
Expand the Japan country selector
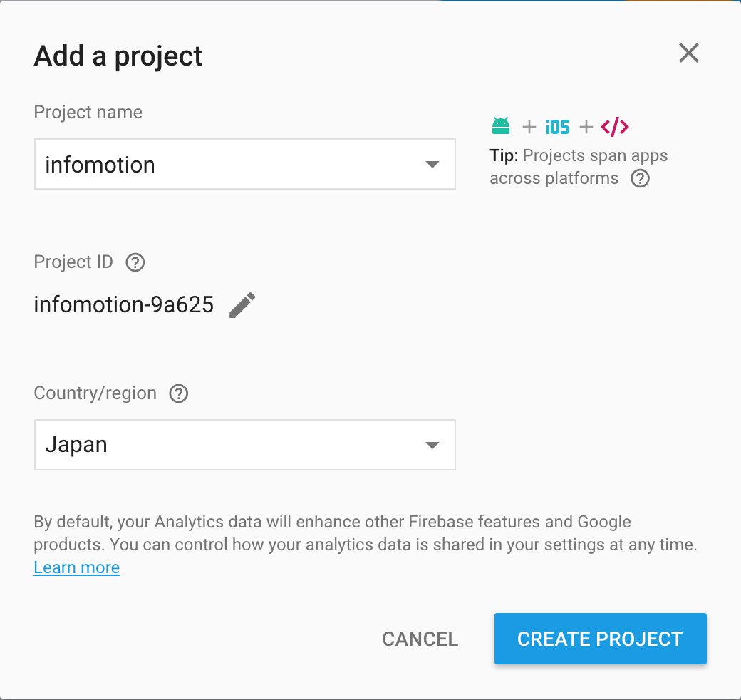point(432,445)
